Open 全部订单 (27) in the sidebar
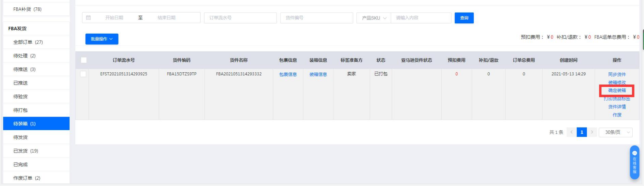This screenshot has width=644, height=186. click(x=28, y=42)
